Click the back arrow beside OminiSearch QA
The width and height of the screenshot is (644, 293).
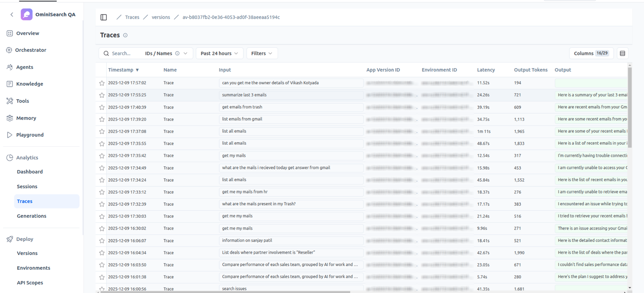(x=12, y=14)
